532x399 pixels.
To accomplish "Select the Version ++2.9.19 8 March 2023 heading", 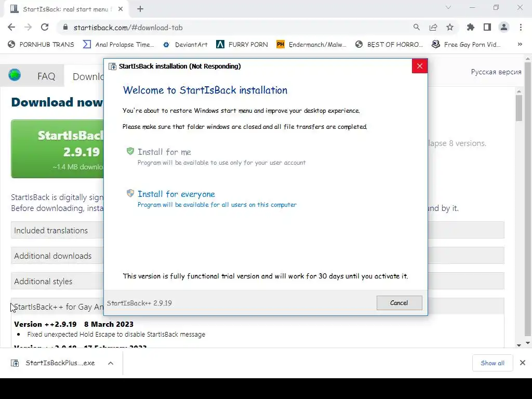I will (x=74, y=324).
